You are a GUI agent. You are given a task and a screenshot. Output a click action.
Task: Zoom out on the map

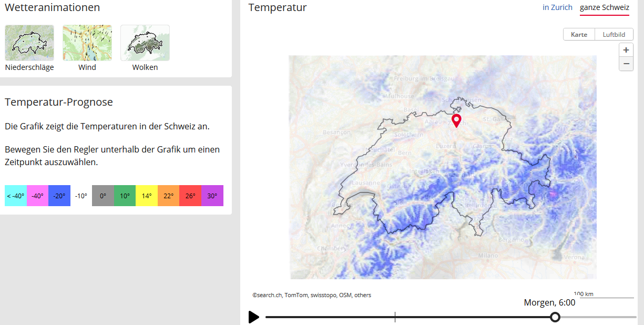coord(626,64)
